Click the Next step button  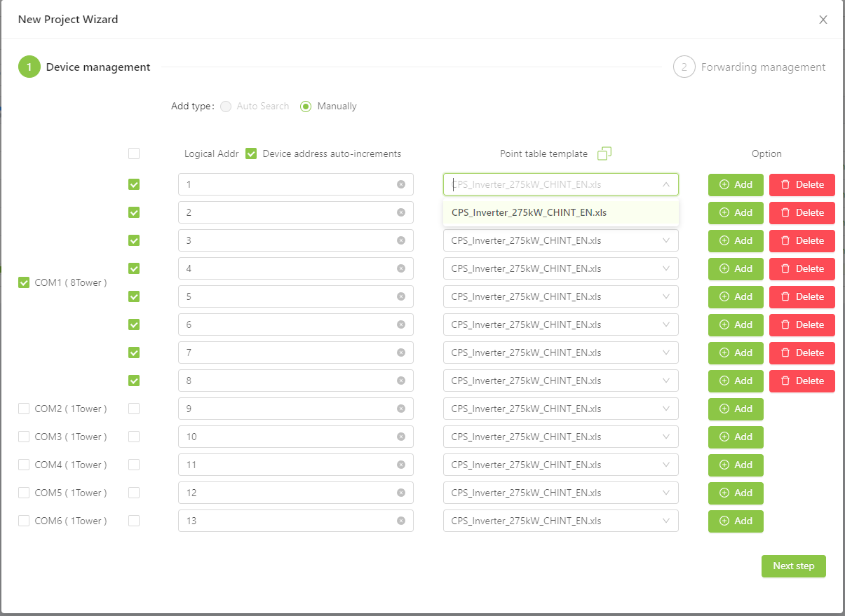click(794, 566)
